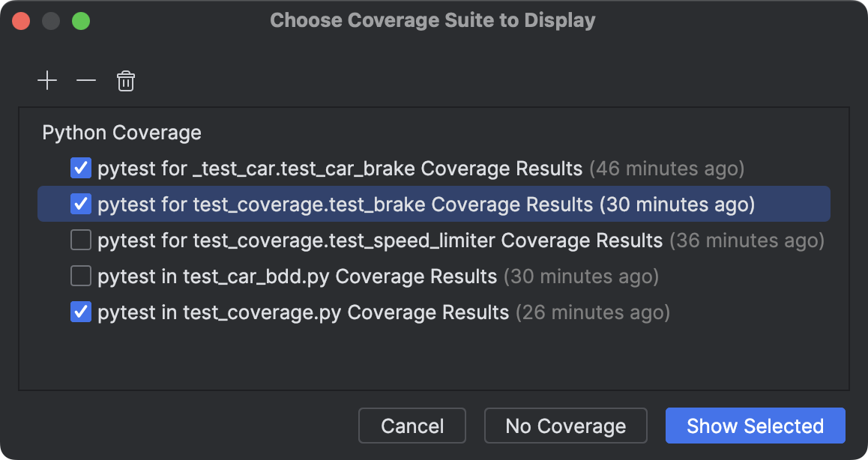Image resolution: width=868 pixels, height=460 pixels.
Task: Remove the selected coverage suite
Action: click(85, 80)
